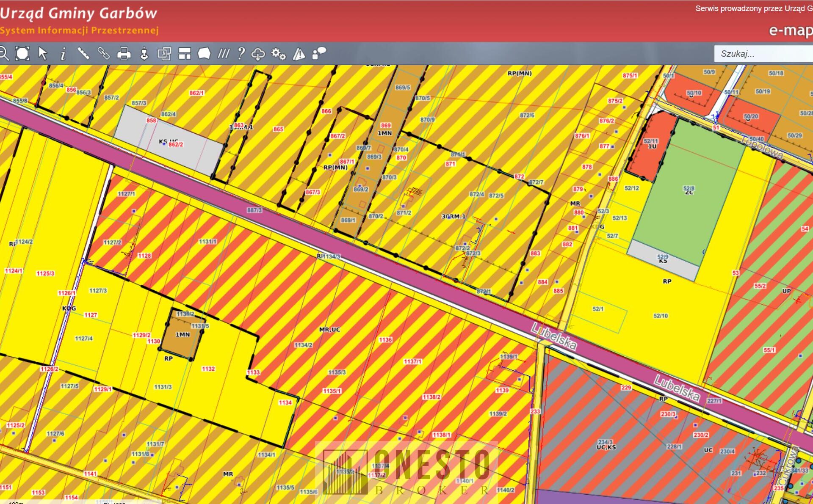This screenshot has height=504, width=813.
Task: Click the warning triangle report icon
Action: (x=299, y=54)
